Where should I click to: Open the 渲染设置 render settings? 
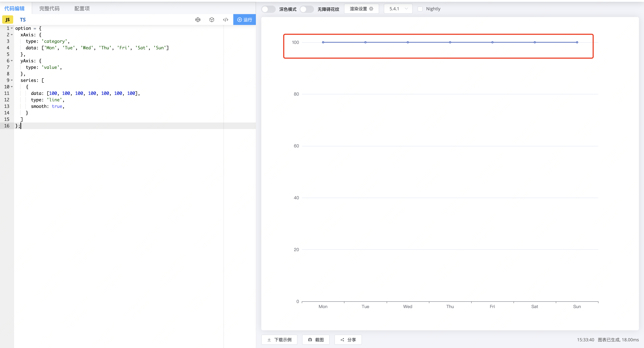[361, 9]
